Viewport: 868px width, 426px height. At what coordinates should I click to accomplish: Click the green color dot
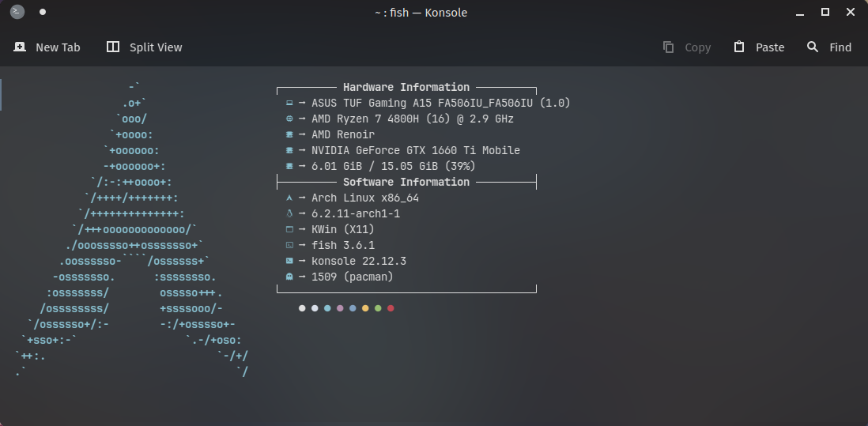pyautogui.click(x=378, y=308)
